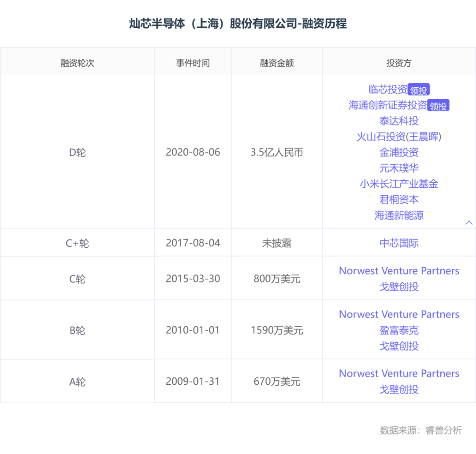Open the 临芯投资 investor link
476x454 pixels.
pos(388,89)
